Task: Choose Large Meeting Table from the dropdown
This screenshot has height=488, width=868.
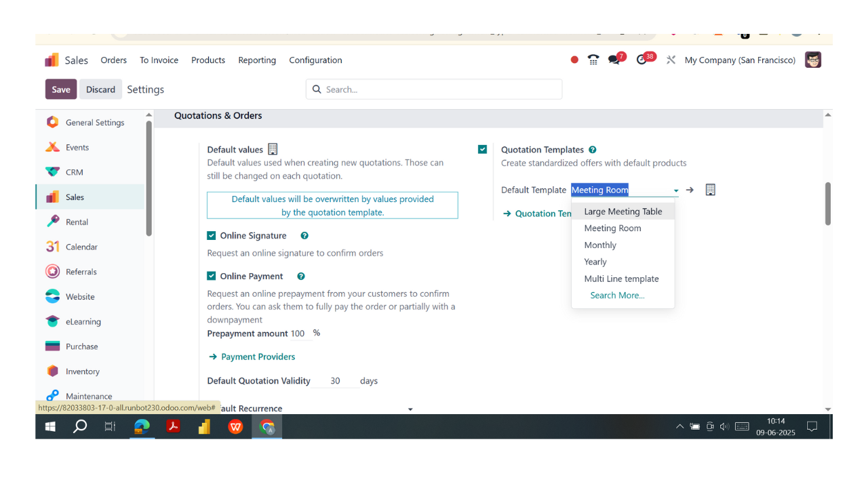Action: pos(623,211)
